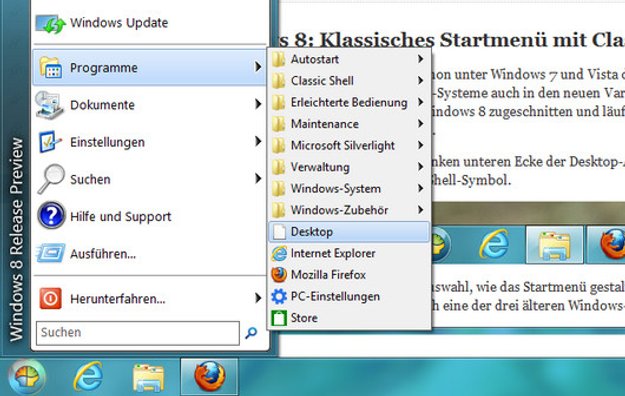Choose PC-Einstellungen menu entry
625x396 pixels.
(349, 296)
